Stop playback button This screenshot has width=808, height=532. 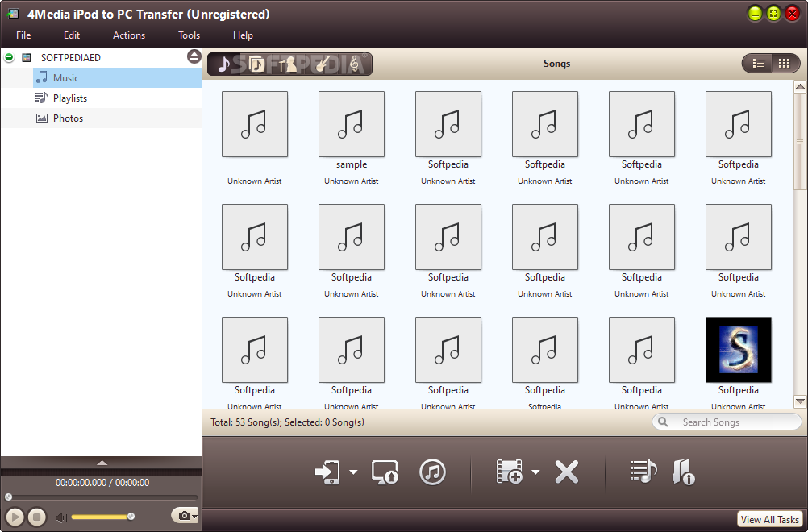pos(36,517)
